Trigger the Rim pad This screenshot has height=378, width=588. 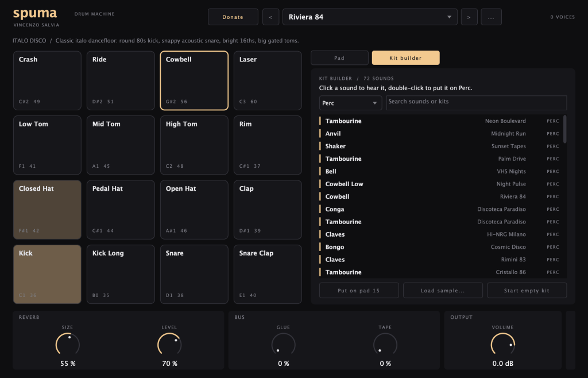point(268,145)
